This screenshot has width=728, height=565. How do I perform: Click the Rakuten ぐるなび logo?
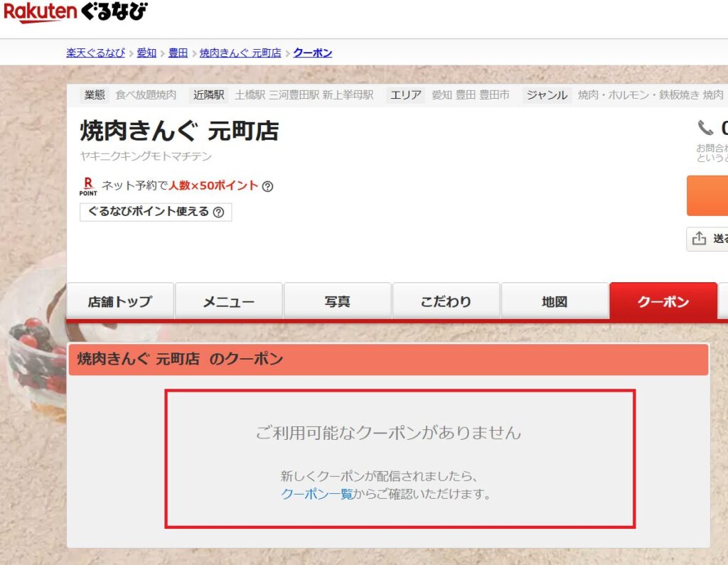click(76, 12)
